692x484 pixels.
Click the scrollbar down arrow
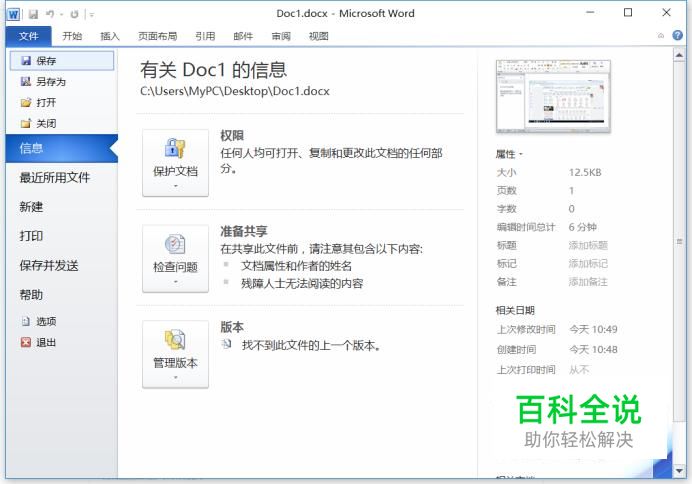tap(679, 471)
